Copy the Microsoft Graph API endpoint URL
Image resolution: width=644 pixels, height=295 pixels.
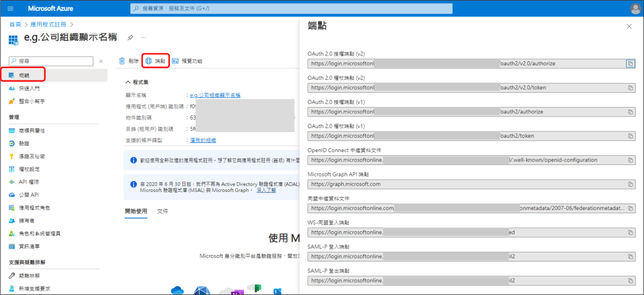630,184
